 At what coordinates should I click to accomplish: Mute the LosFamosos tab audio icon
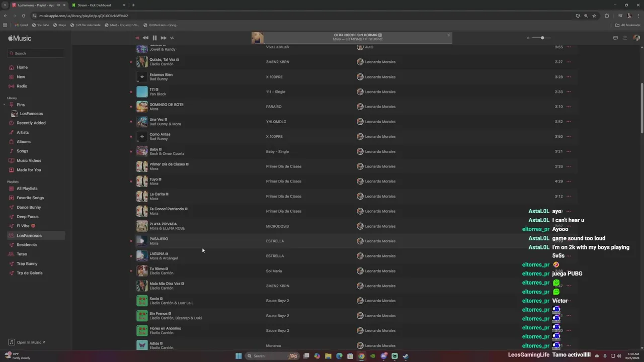click(58, 5)
